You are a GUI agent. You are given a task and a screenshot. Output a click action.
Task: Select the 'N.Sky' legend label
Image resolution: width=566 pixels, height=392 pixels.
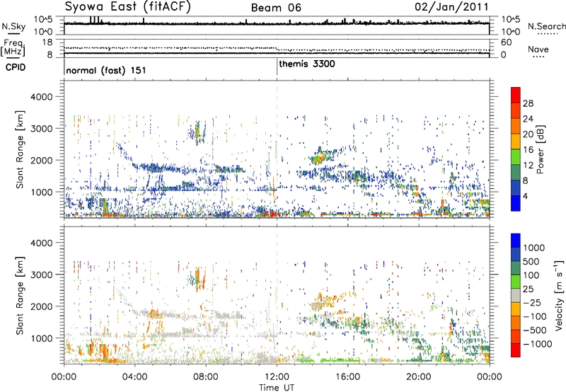13,26
